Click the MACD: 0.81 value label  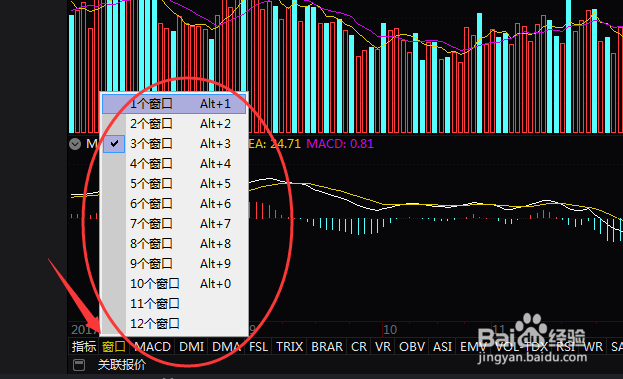tap(340, 144)
